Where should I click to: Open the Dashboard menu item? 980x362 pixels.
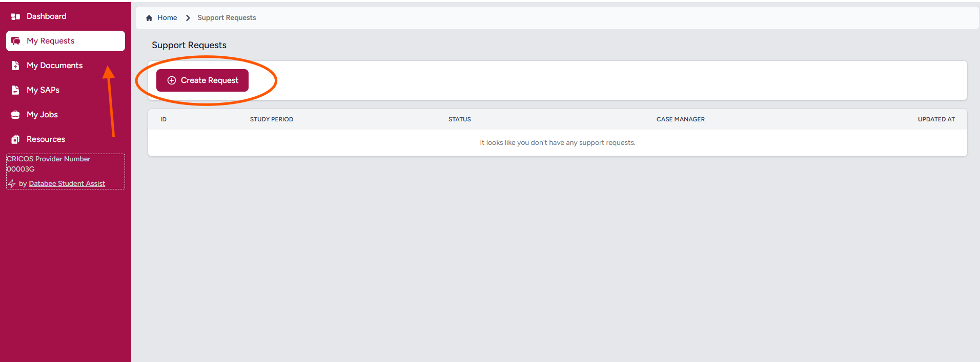point(66,16)
